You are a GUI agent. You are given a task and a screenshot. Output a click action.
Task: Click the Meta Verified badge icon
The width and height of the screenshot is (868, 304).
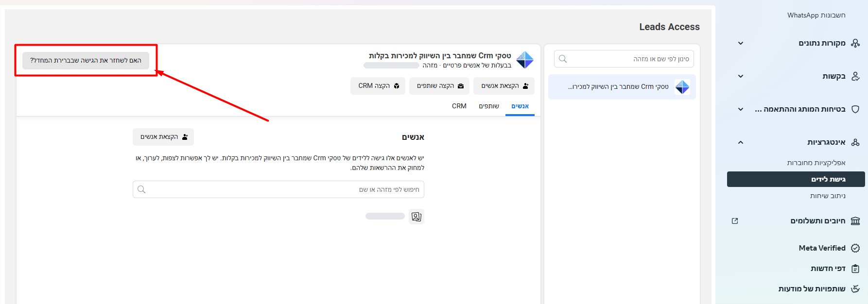855,248
